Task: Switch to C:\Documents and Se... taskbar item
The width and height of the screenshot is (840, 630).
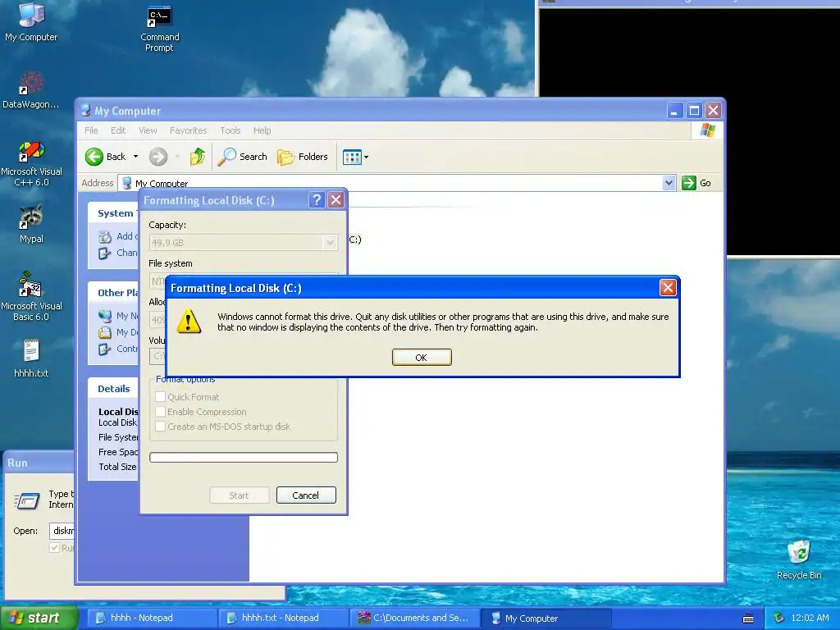Action: pyautogui.click(x=414, y=618)
